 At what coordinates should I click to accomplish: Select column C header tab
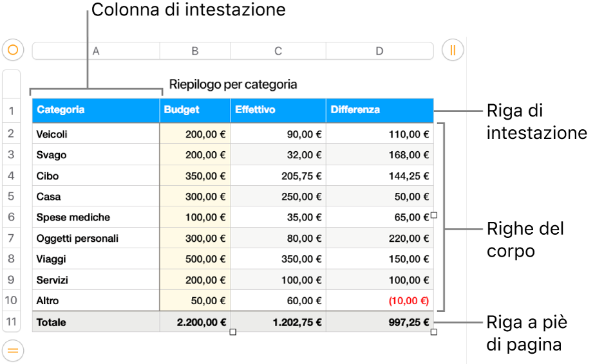pyautogui.click(x=278, y=51)
